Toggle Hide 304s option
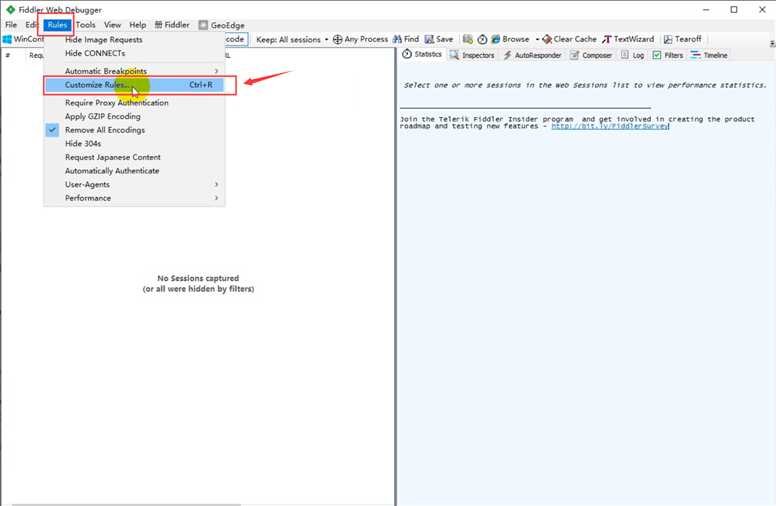 coord(134,143)
